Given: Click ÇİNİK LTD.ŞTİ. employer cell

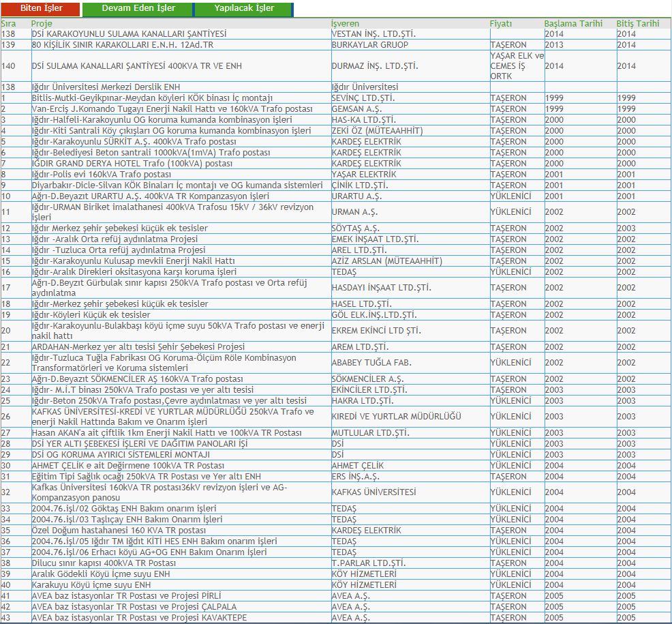Looking at the screenshot, I should pos(410,185).
